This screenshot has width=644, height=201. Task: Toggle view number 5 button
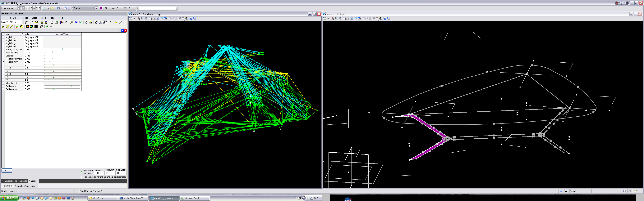pyautogui.click(x=31, y=8)
